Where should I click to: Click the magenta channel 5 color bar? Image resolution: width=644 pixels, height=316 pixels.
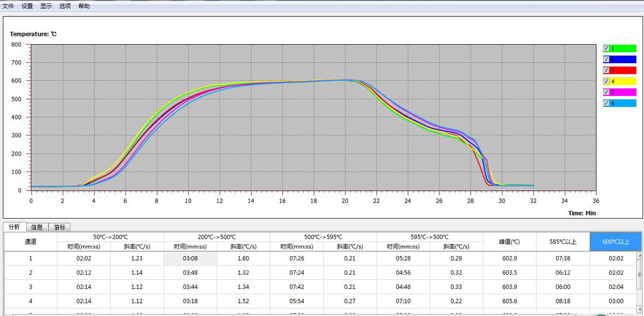coord(623,92)
